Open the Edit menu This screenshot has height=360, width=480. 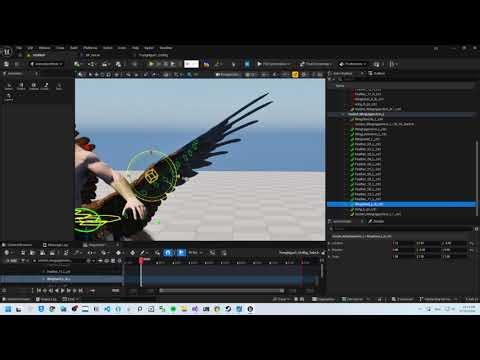coord(30,48)
